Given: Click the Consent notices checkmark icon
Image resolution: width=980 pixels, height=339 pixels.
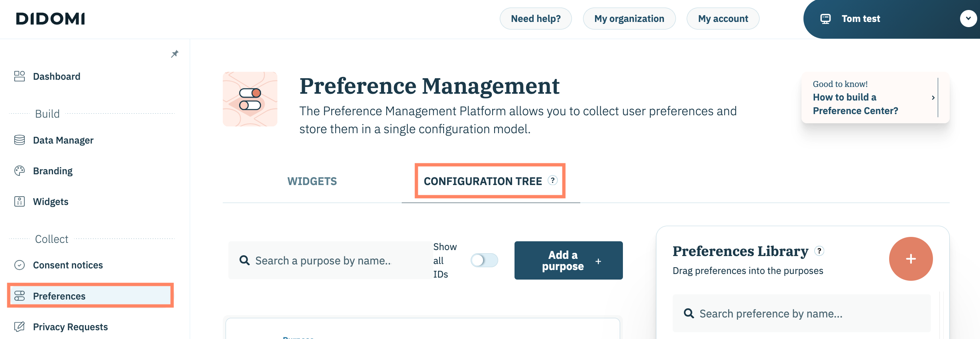Looking at the screenshot, I should tap(20, 265).
